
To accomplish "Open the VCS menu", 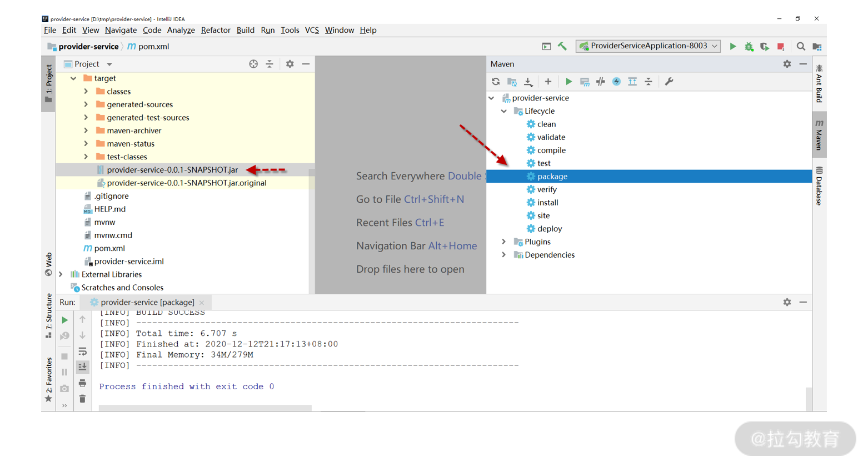I will tap(312, 31).
